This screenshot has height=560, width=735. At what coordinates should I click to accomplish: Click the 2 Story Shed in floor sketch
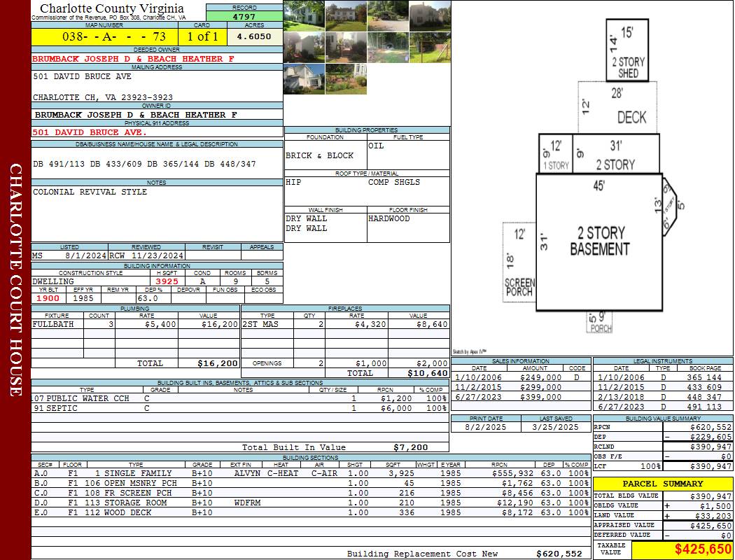pos(628,52)
